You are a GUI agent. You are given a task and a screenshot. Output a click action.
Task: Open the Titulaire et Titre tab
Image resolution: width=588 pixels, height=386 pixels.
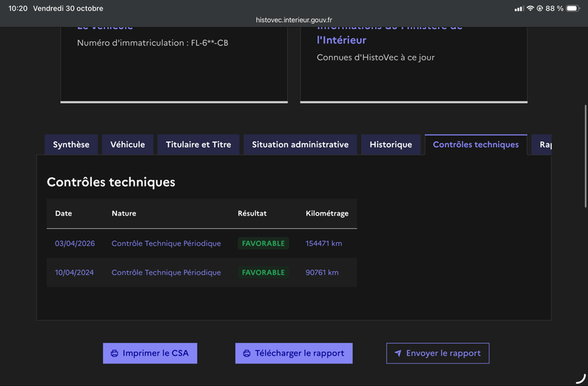click(198, 144)
